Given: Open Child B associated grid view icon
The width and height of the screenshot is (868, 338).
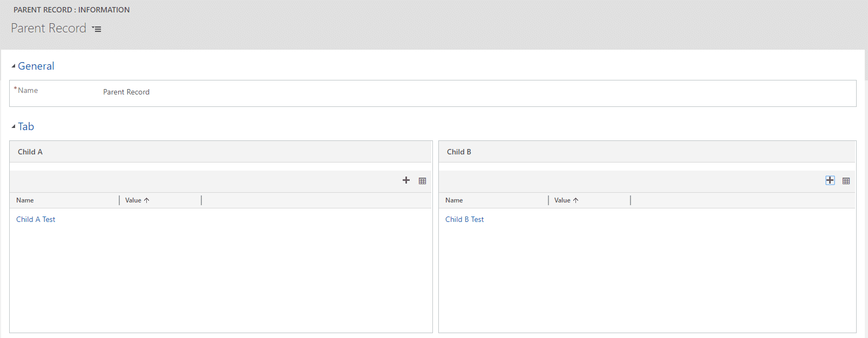Looking at the screenshot, I should (x=846, y=181).
